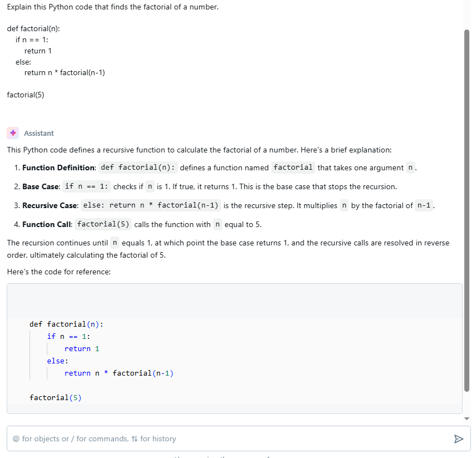The image size is (476, 458).
Task: Click the return 1 line in the code block
Action: click(x=81, y=348)
